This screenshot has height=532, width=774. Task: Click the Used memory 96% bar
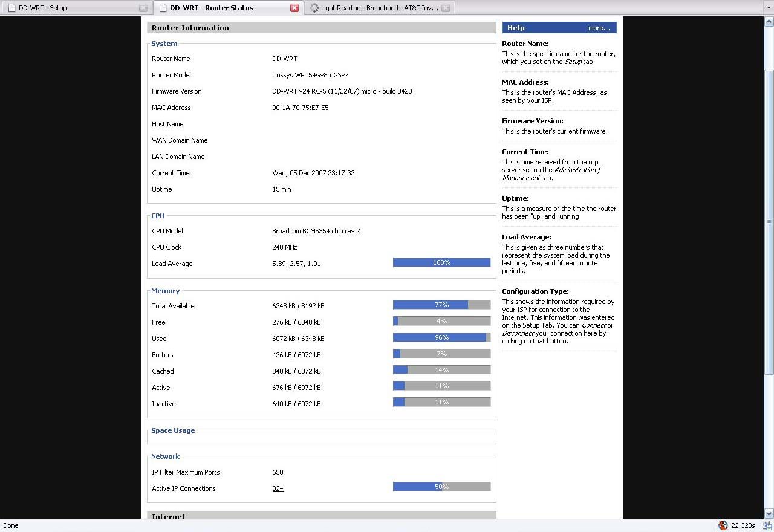tap(441, 337)
